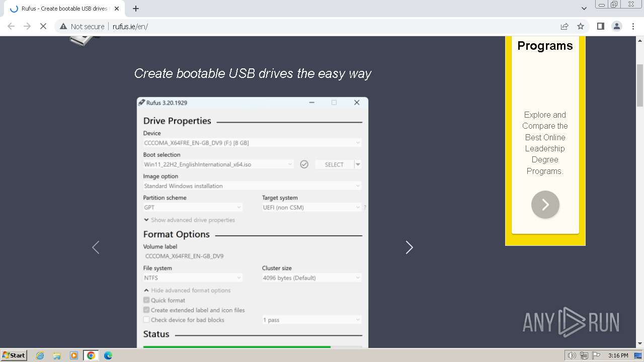Click the Explore and Compare ad text
The image size is (644, 362).
545,143
